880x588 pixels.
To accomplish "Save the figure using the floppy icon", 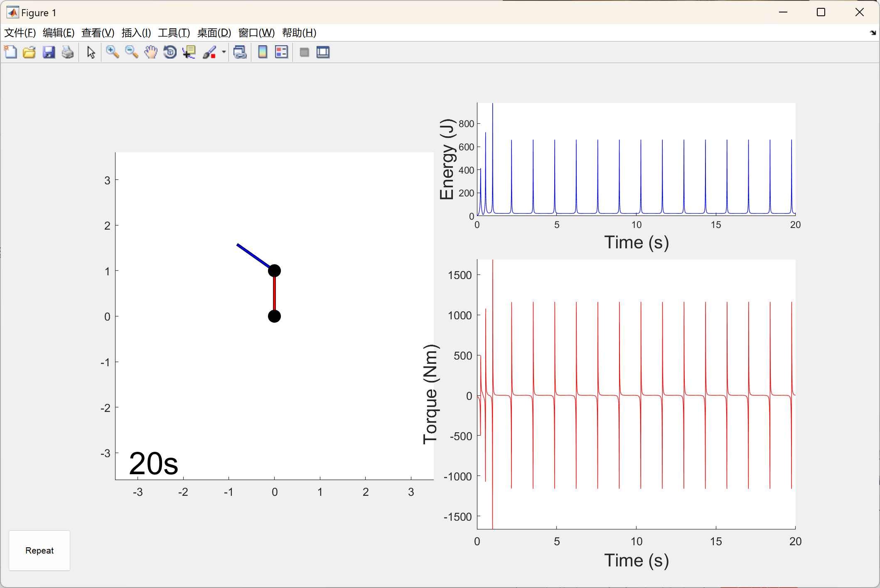I will pyautogui.click(x=49, y=52).
